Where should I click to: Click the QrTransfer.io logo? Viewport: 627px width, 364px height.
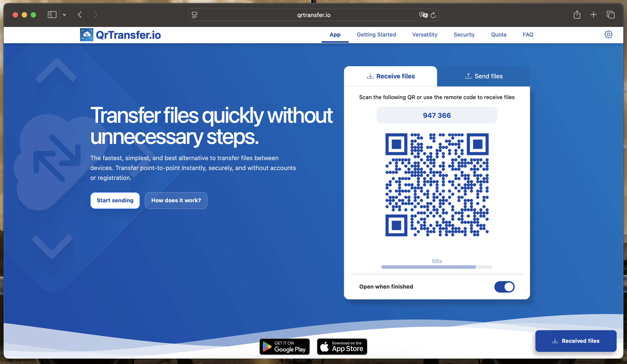point(120,35)
